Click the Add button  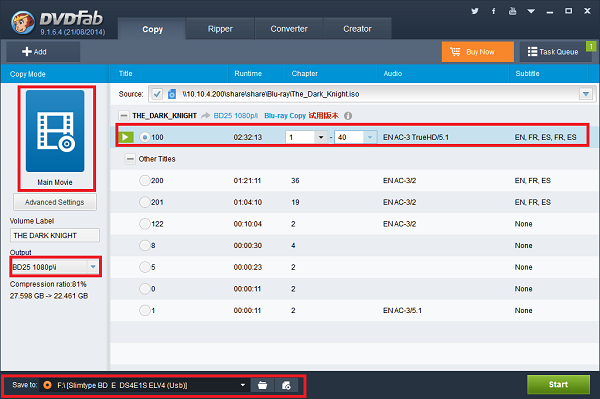tap(43, 52)
